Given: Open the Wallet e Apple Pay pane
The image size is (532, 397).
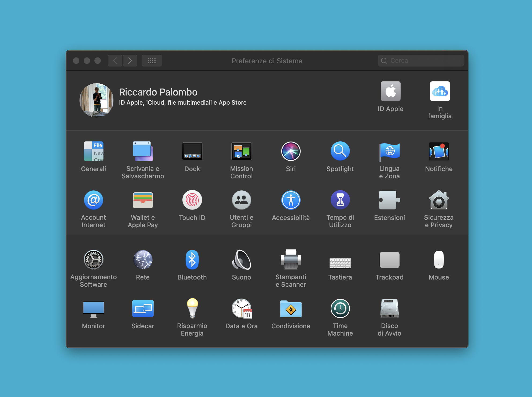Looking at the screenshot, I should [143, 200].
